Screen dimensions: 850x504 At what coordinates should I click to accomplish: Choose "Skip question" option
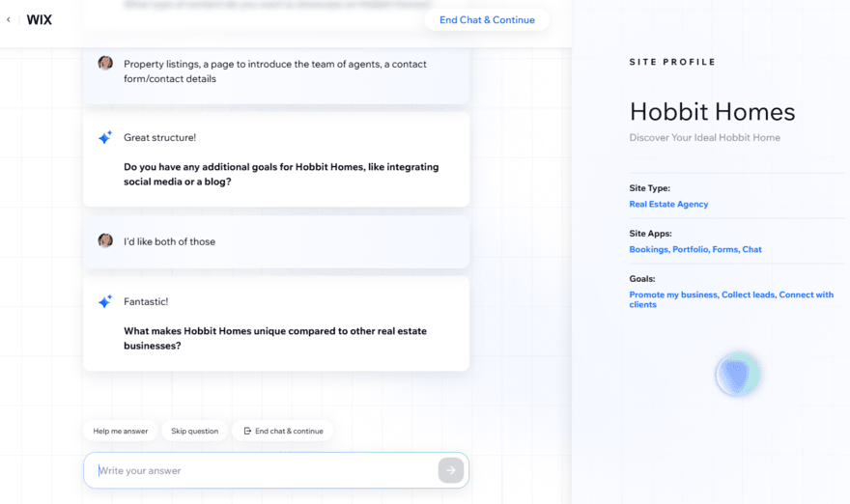194,431
